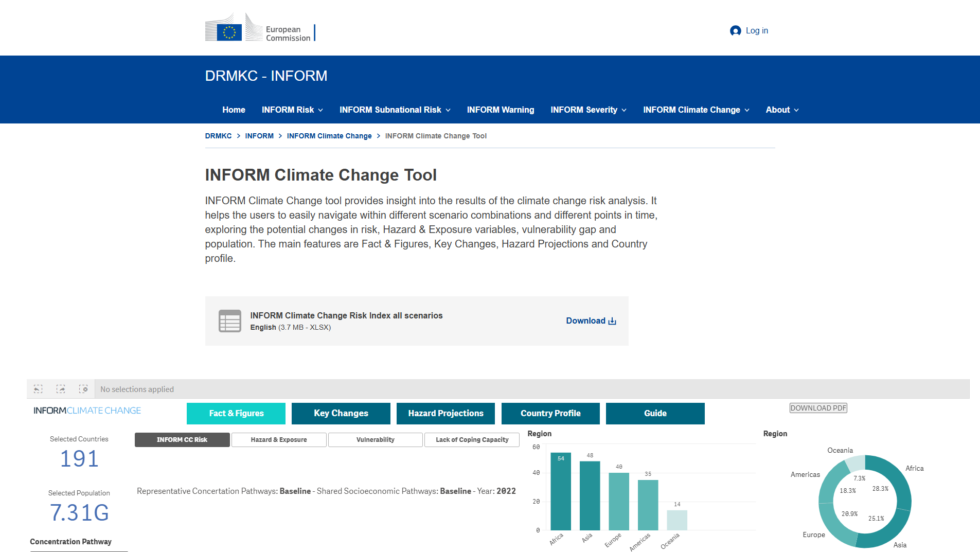Open the Country Profile tab
This screenshot has width=980, height=552.
point(550,413)
